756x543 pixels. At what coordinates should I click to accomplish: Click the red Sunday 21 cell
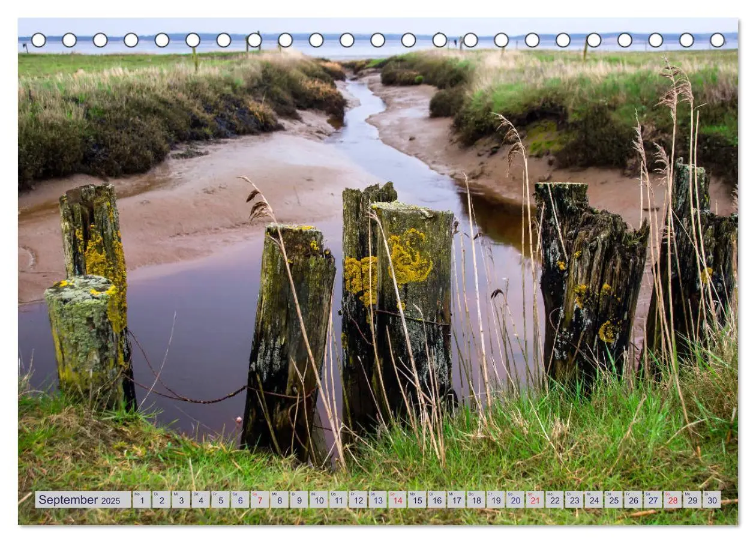click(x=535, y=500)
